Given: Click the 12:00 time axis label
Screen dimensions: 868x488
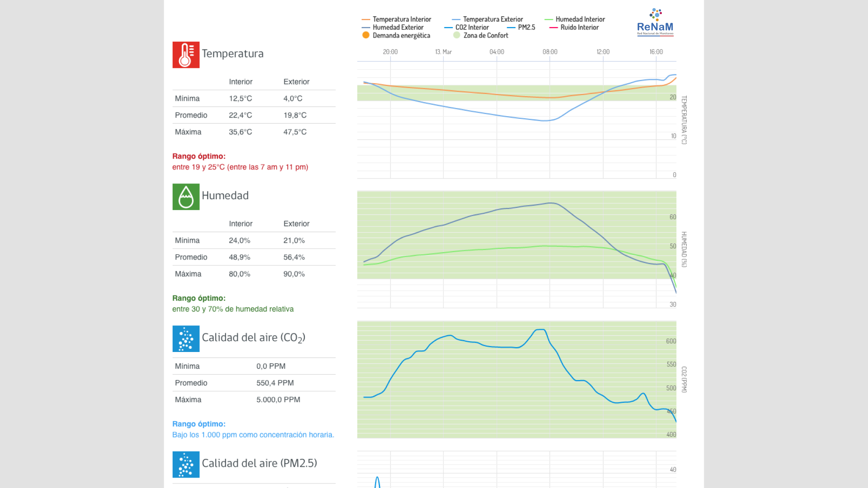Looking at the screenshot, I should coord(603,52).
